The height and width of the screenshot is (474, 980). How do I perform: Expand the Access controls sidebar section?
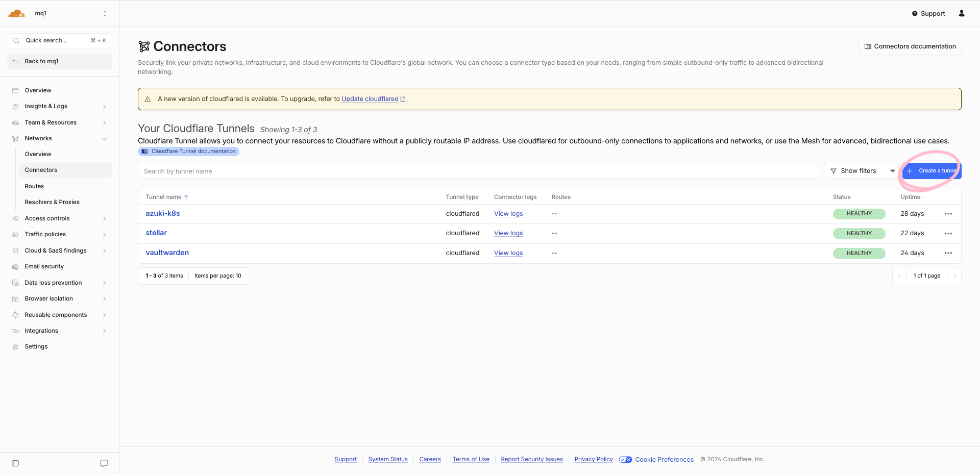point(104,218)
